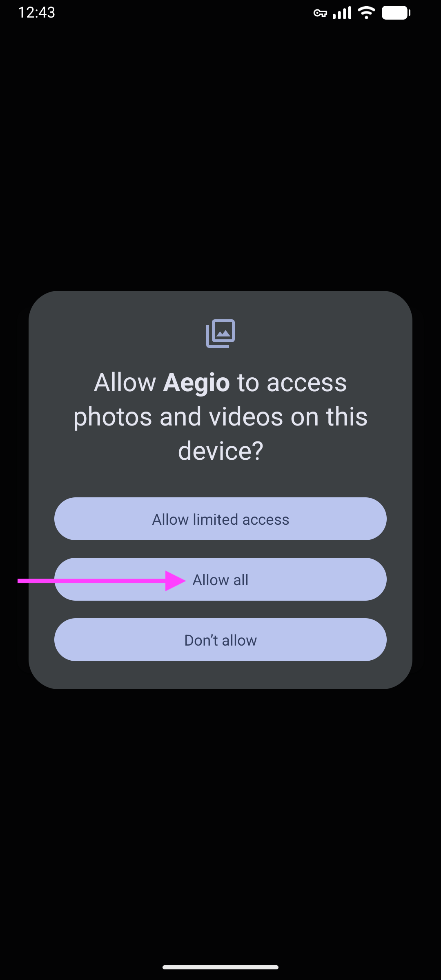Screen dimensions: 441x980
Task: Tap "to access" in the dialog title
Action: click(x=292, y=383)
